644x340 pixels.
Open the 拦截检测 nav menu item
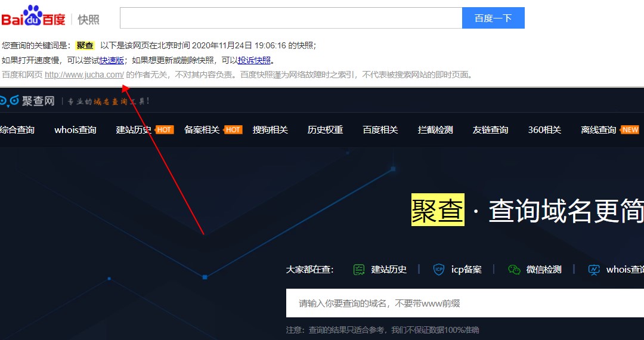[435, 130]
